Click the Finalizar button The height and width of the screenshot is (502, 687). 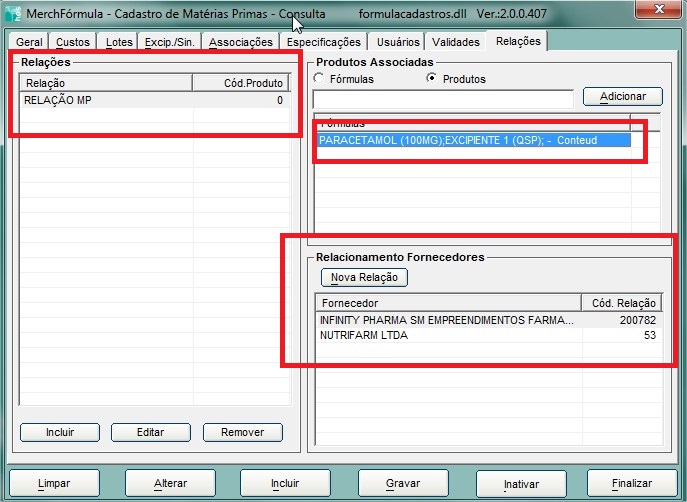(631, 484)
